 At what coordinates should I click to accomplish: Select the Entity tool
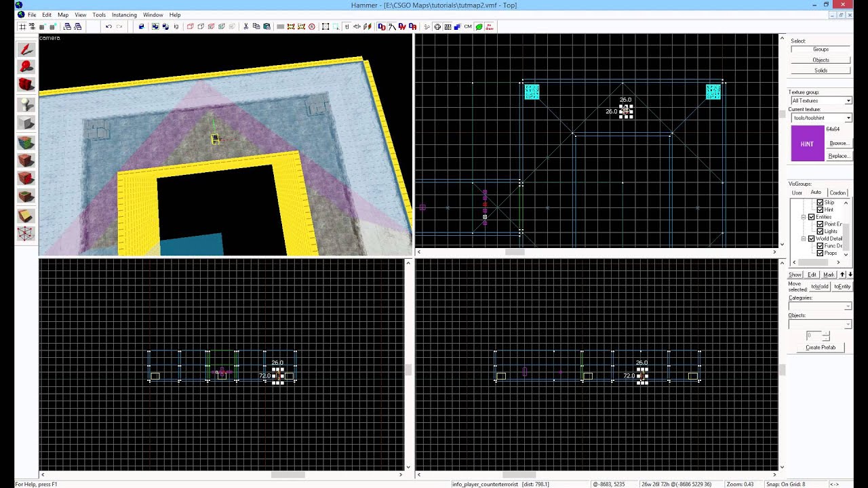click(x=26, y=104)
